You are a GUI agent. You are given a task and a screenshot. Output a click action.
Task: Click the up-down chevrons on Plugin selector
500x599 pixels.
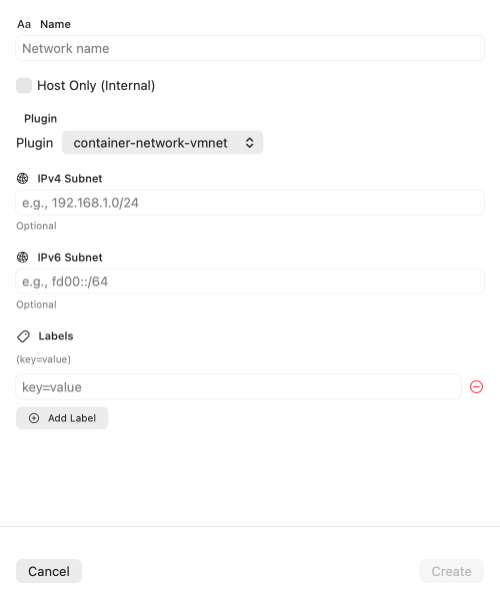pyautogui.click(x=249, y=143)
